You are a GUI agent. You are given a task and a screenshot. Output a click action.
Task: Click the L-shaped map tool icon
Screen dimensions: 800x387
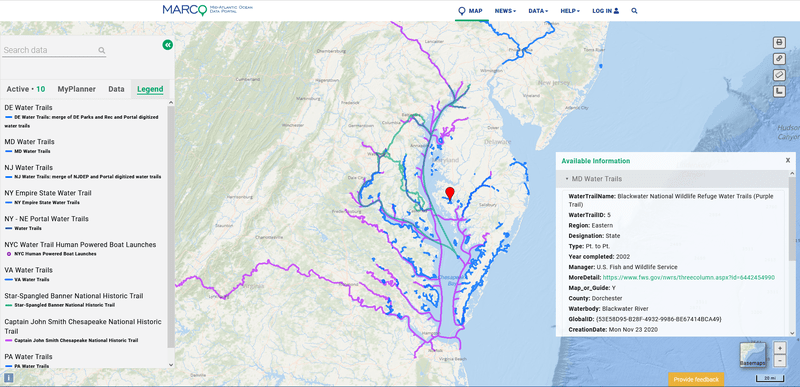point(779,91)
